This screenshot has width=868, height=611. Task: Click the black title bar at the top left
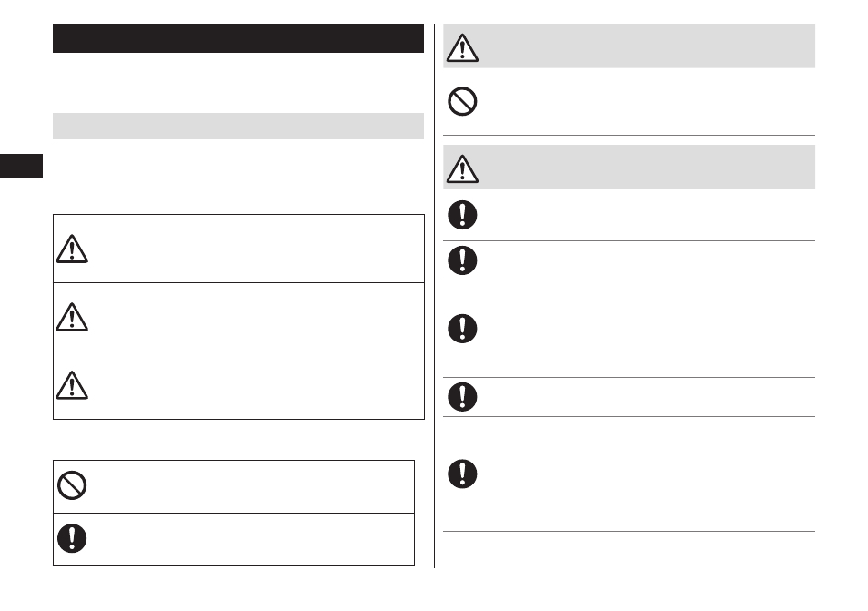click(x=238, y=38)
